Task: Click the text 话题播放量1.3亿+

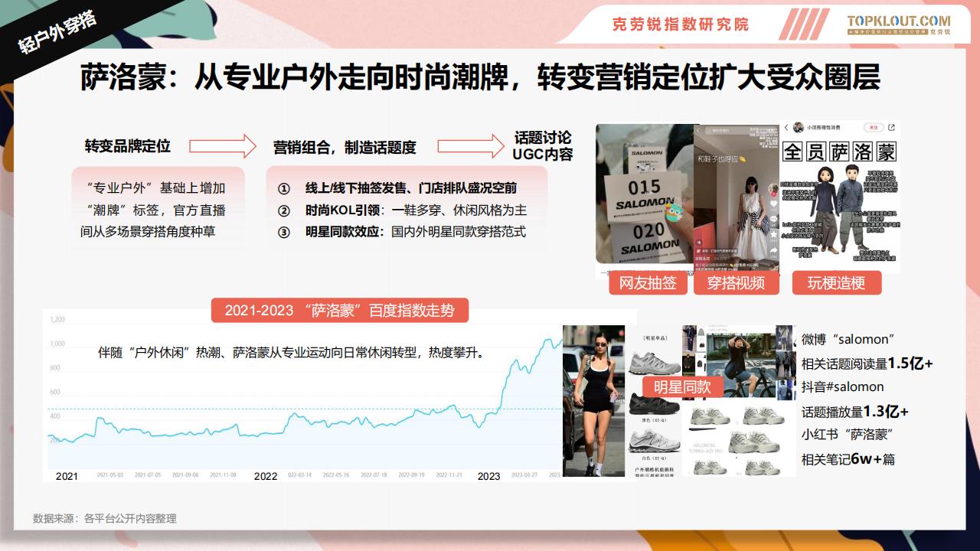Action: click(x=855, y=412)
